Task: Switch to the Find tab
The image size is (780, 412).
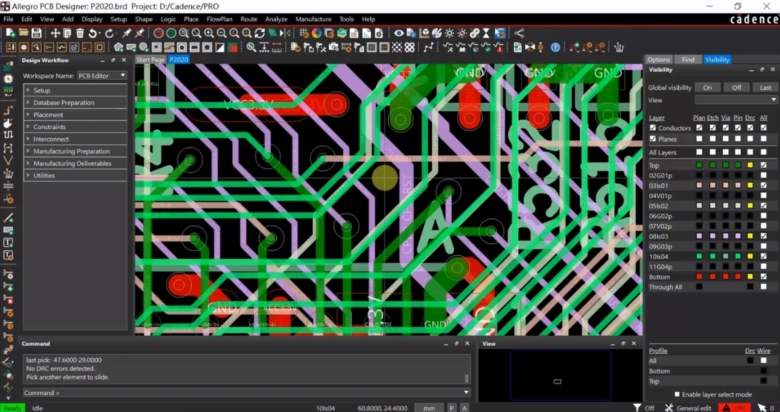Action: click(688, 60)
